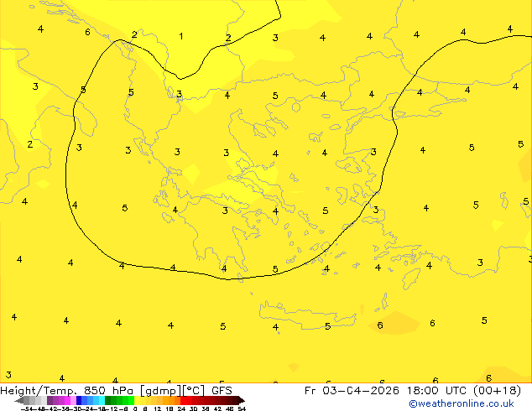Click the GFS model label
This screenshot has width=532, height=411.
tap(222, 391)
